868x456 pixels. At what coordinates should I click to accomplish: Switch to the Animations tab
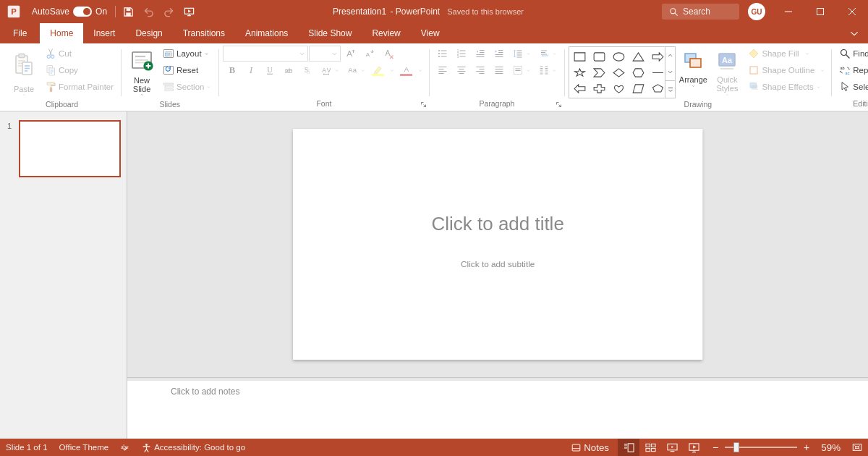pyautogui.click(x=266, y=33)
